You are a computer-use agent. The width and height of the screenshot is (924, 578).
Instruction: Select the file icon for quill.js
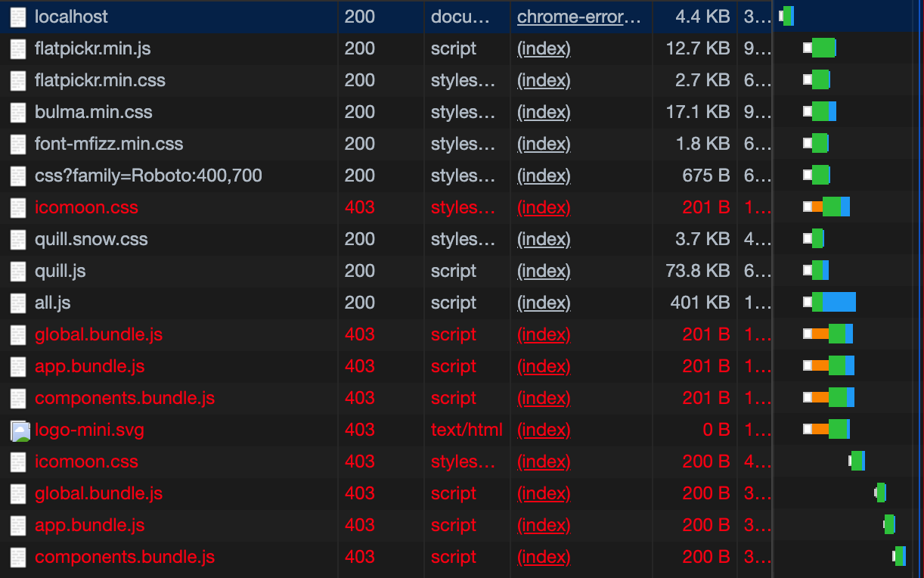[x=17, y=270]
